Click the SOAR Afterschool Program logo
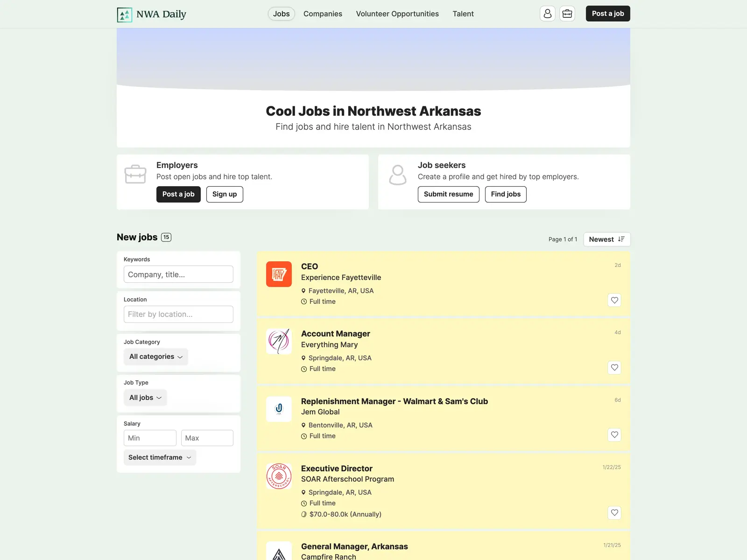This screenshot has width=747, height=560. coord(279,476)
